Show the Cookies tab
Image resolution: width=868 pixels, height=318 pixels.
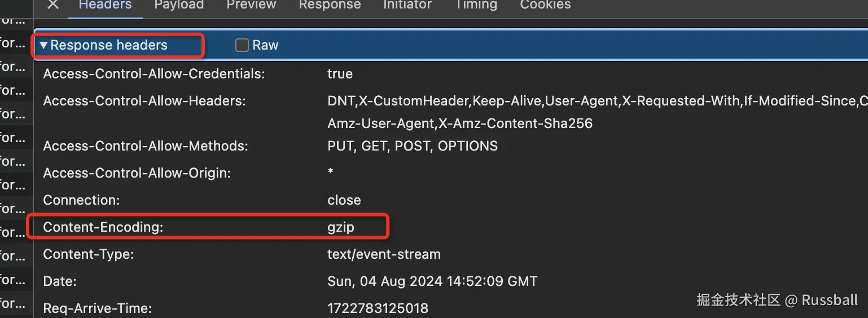(545, 5)
